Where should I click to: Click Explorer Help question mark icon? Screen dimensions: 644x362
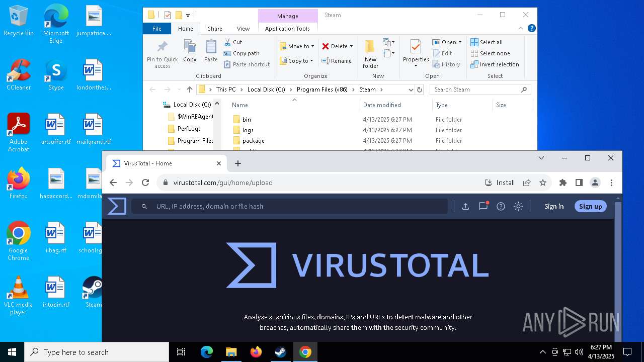531,28
